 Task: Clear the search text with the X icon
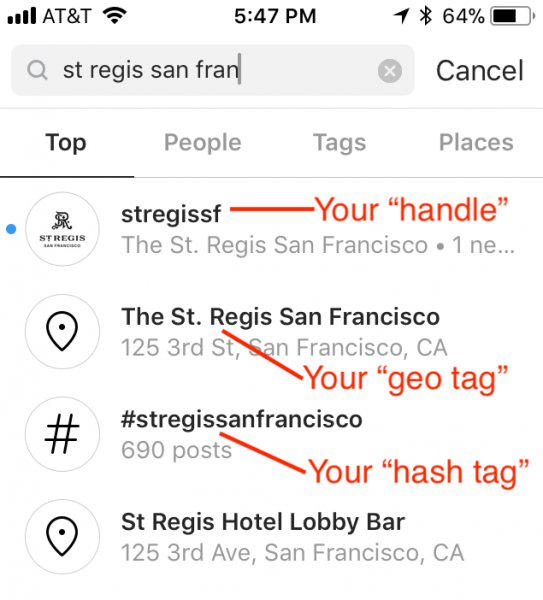(x=390, y=71)
